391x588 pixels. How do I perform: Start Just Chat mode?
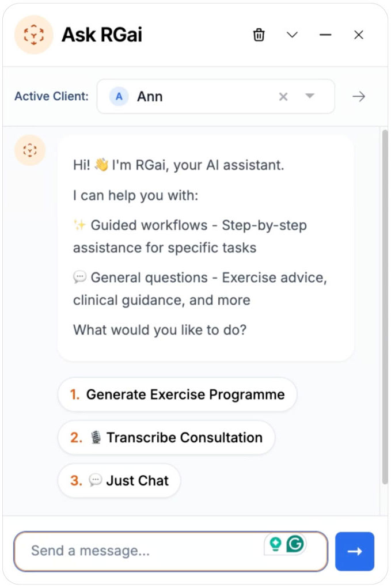pos(119,480)
